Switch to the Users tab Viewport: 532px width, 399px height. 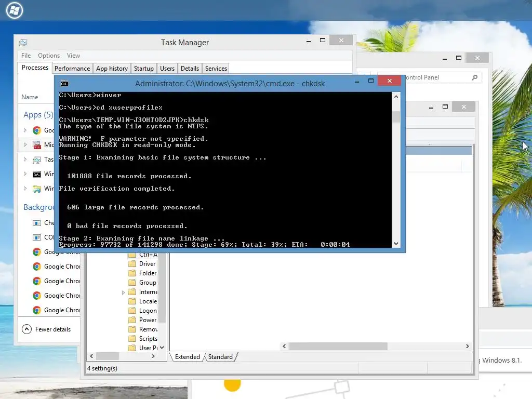point(167,69)
